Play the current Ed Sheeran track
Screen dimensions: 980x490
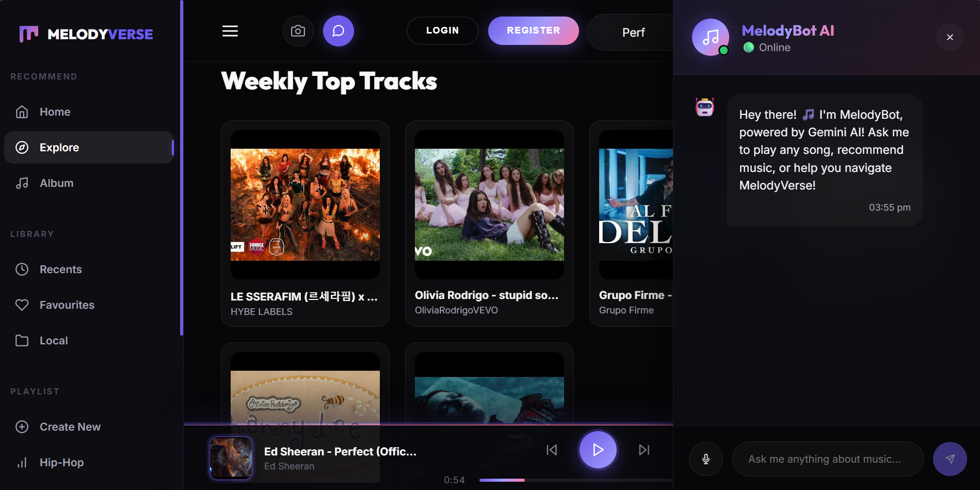point(598,450)
